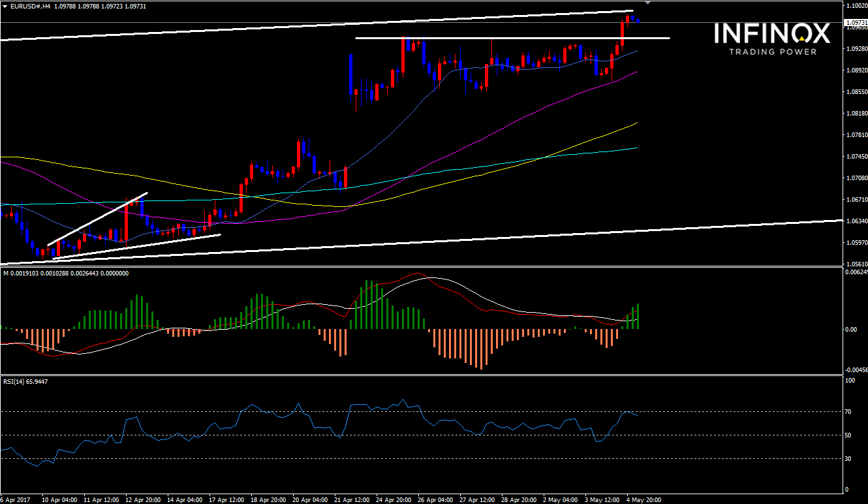Click the 3 May 12:00 time label
Viewport: 868px width, 504px height.
[x=602, y=499]
